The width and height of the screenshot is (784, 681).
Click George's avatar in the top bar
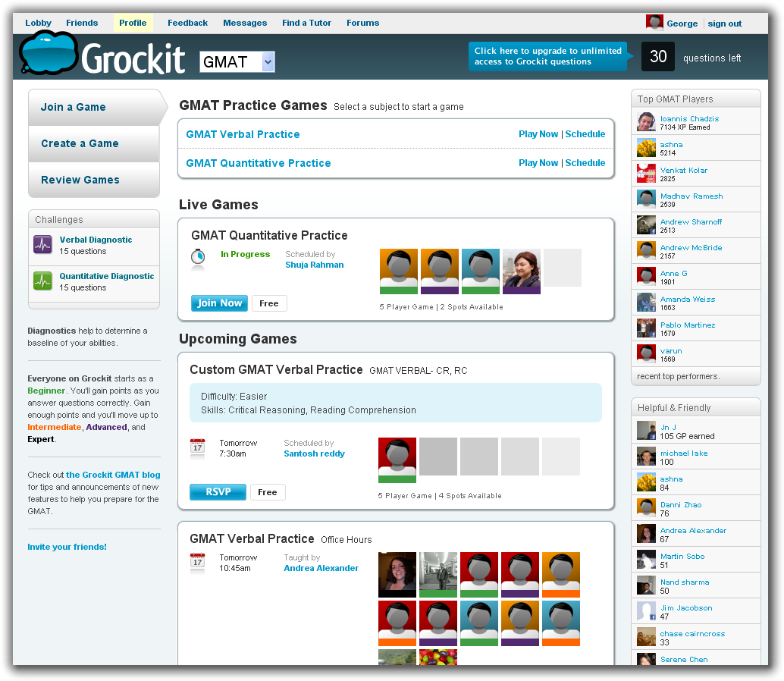(654, 23)
